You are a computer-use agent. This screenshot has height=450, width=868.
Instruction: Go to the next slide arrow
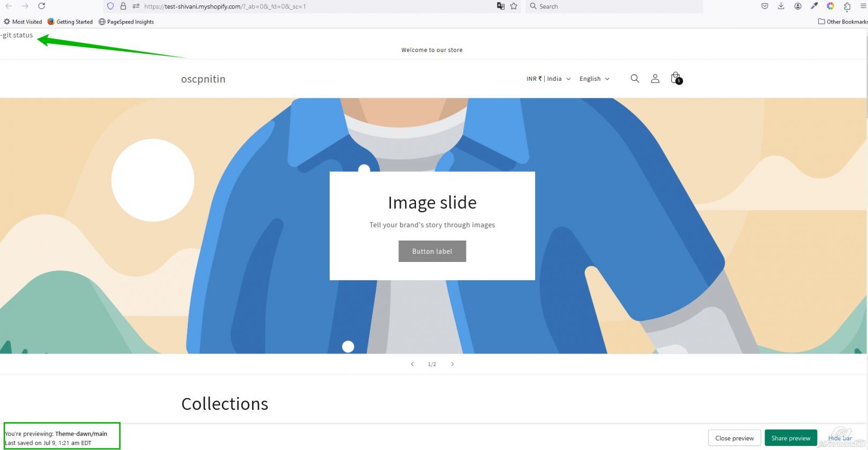point(452,364)
